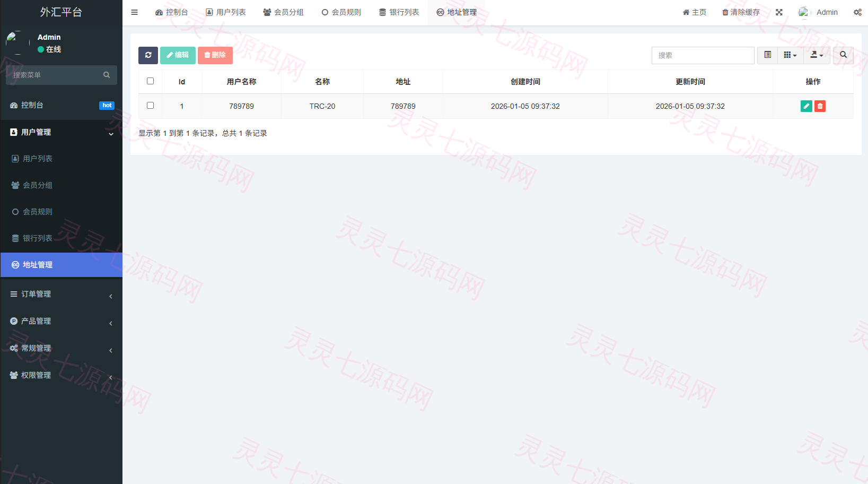The image size is (868, 484).
Task: Click the fullscreen toggle icon
Action: (x=779, y=12)
